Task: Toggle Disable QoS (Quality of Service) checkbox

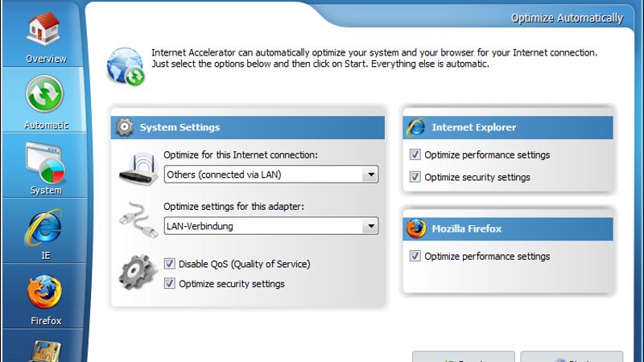Action: 170,264
